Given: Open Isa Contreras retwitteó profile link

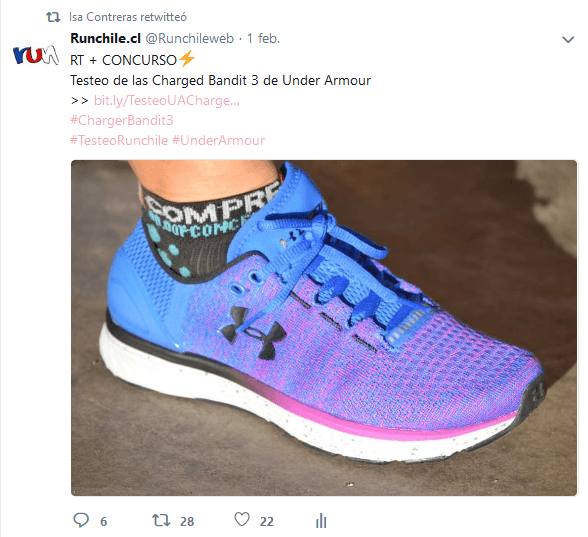Looking at the screenshot, I should click(x=128, y=17).
